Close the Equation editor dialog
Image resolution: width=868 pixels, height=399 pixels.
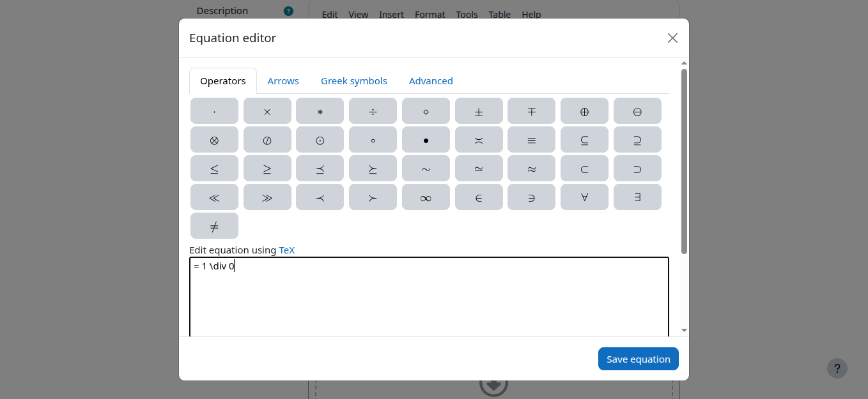(x=672, y=38)
